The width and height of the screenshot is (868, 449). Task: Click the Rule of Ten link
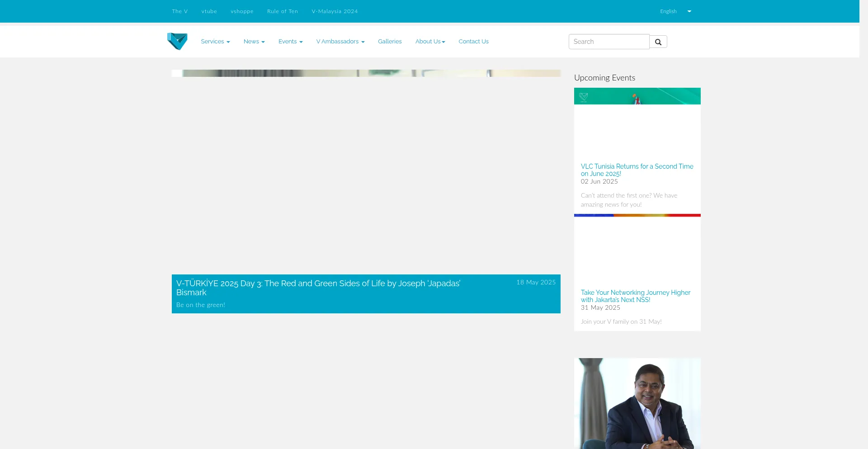pyautogui.click(x=283, y=11)
